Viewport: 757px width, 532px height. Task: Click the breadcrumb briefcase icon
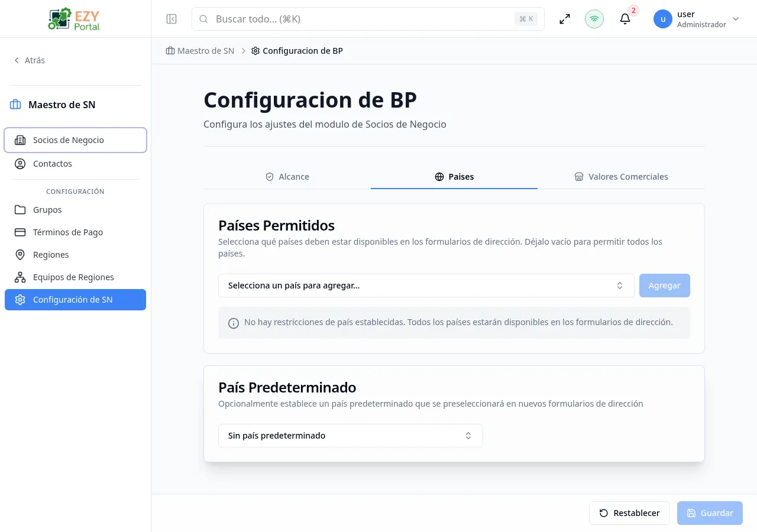[x=170, y=51]
